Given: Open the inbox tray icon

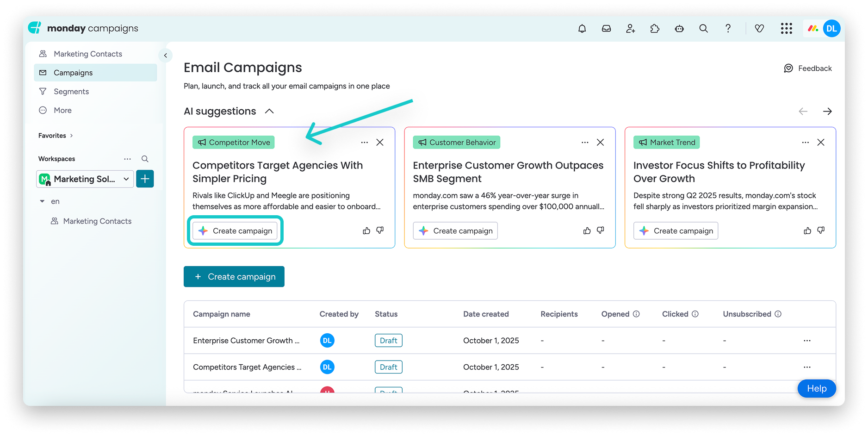Looking at the screenshot, I should coord(606,29).
